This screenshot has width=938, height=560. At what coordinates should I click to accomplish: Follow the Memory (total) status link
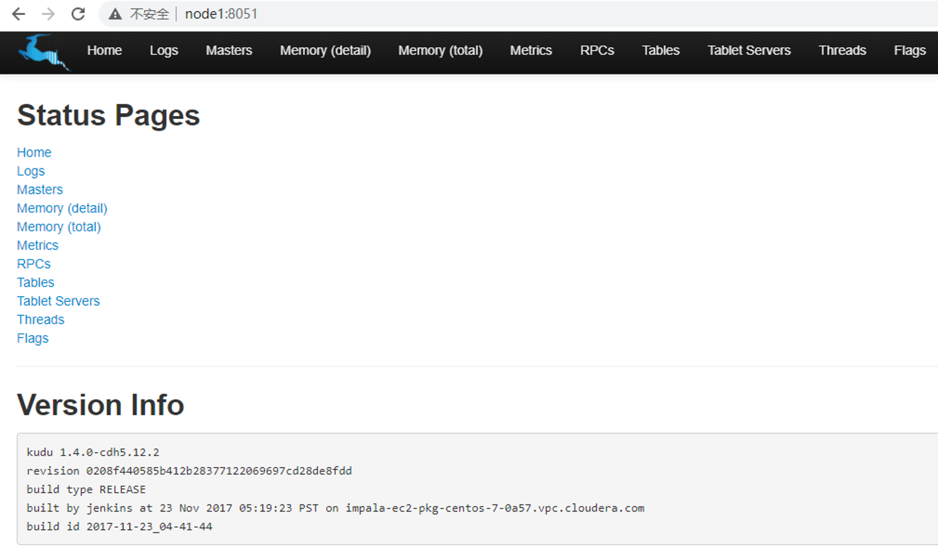point(59,227)
